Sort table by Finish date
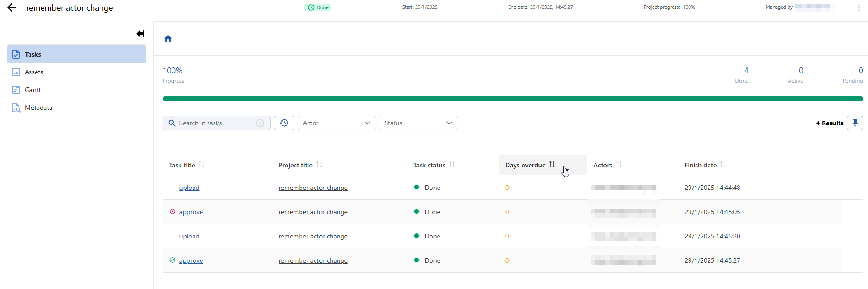Screen dimensions: 868x289 click(x=723, y=165)
